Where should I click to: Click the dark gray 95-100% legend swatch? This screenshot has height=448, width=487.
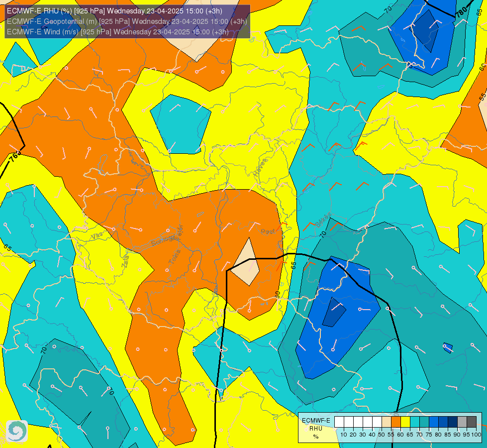point(472,422)
